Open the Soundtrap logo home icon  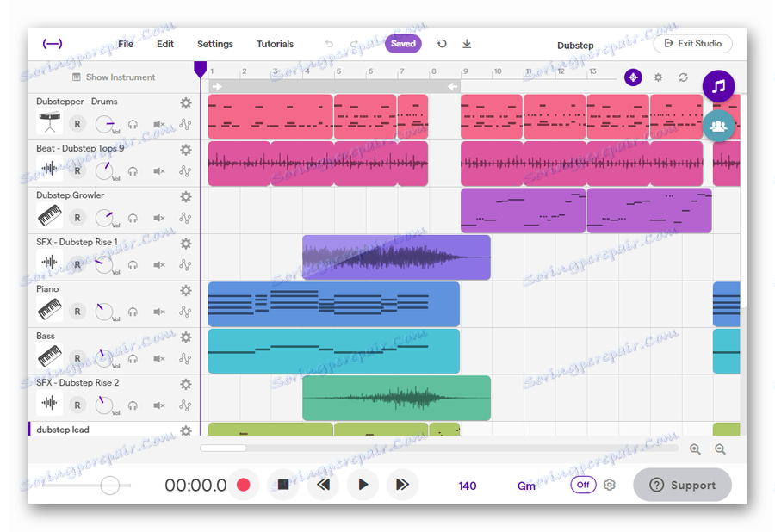pyautogui.click(x=53, y=43)
